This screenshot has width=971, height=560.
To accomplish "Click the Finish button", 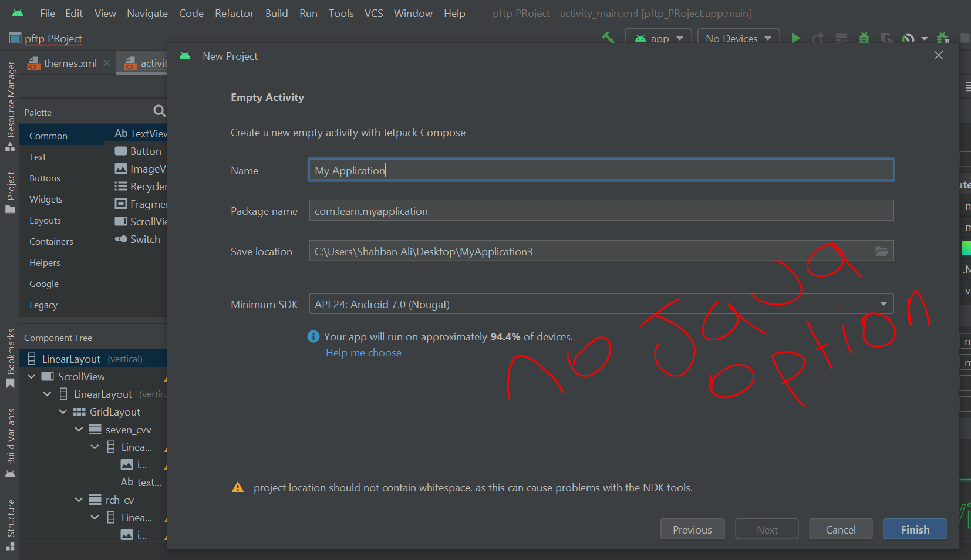I will pyautogui.click(x=914, y=529).
